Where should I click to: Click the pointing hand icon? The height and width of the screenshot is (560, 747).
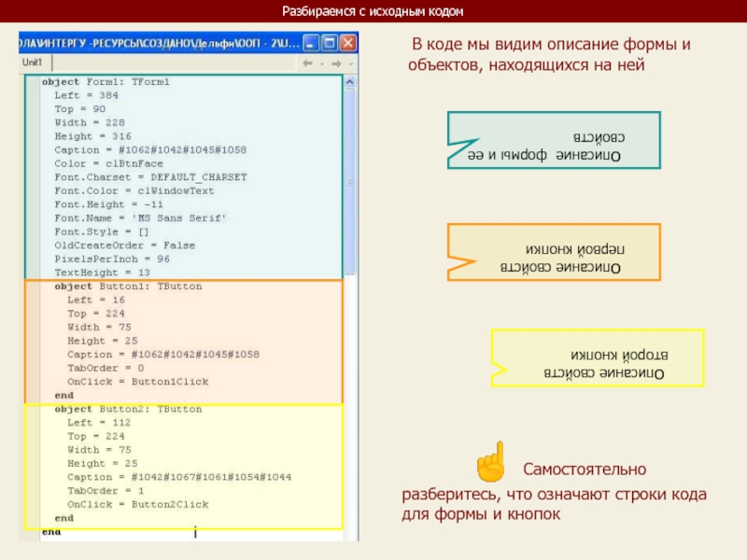[492, 462]
